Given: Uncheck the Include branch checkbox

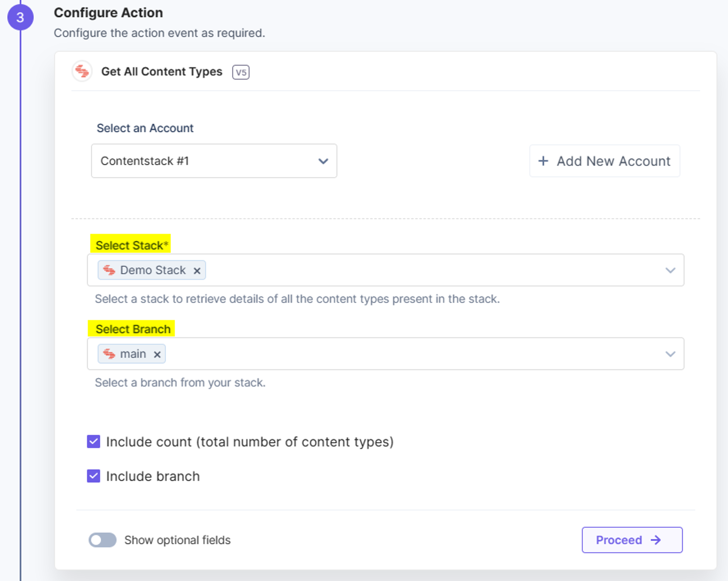Looking at the screenshot, I should tap(93, 476).
